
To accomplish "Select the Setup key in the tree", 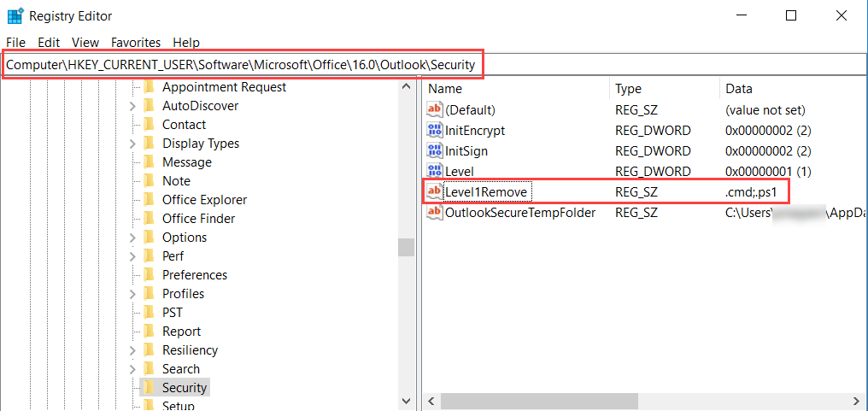I will 179,406.
